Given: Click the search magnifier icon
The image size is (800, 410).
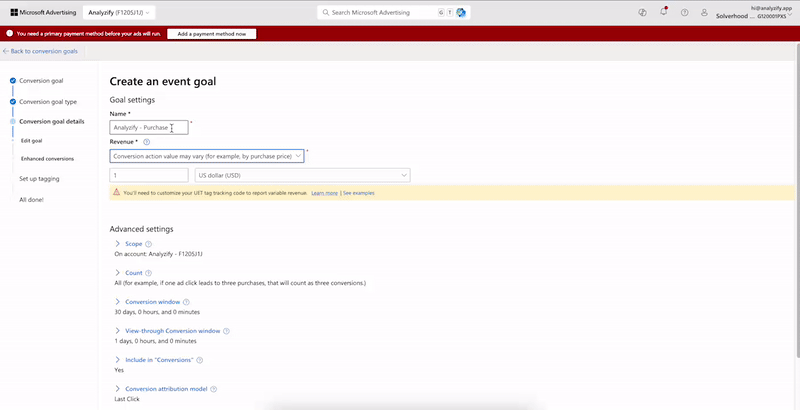Looking at the screenshot, I should tap(326, 12).
